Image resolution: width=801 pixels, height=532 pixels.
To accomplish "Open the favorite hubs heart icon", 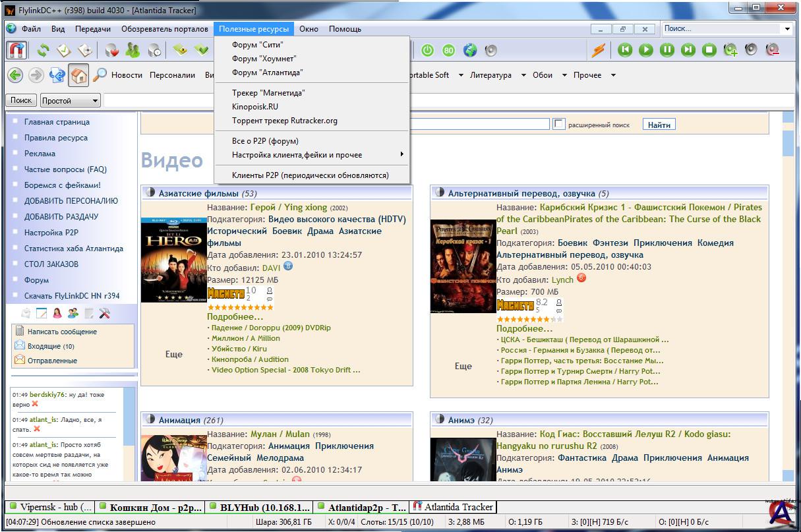I will [x=112, y=50].
